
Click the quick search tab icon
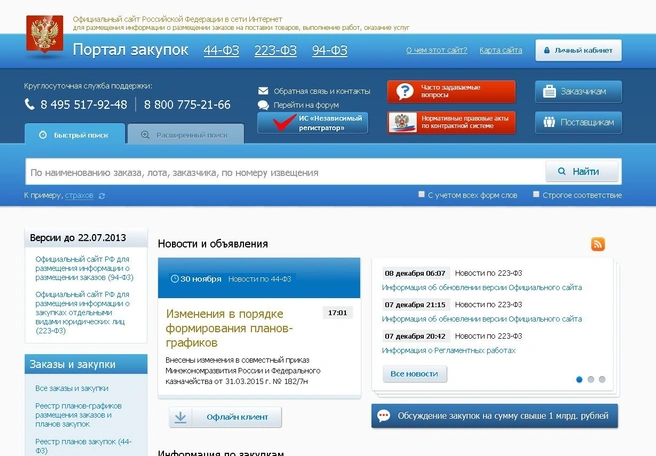43,135
